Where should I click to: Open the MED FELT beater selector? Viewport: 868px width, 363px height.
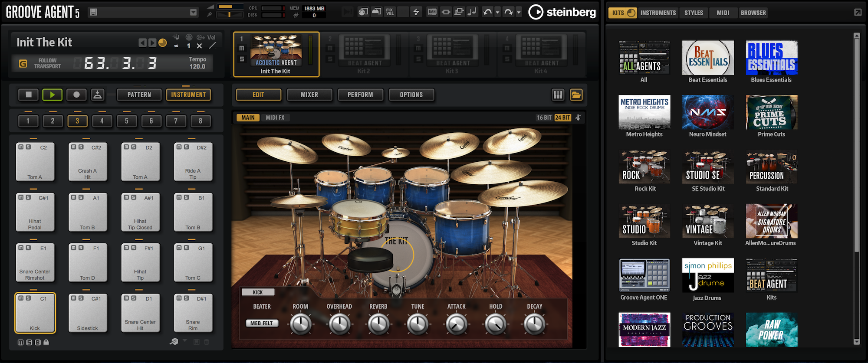tap(262, 323)
